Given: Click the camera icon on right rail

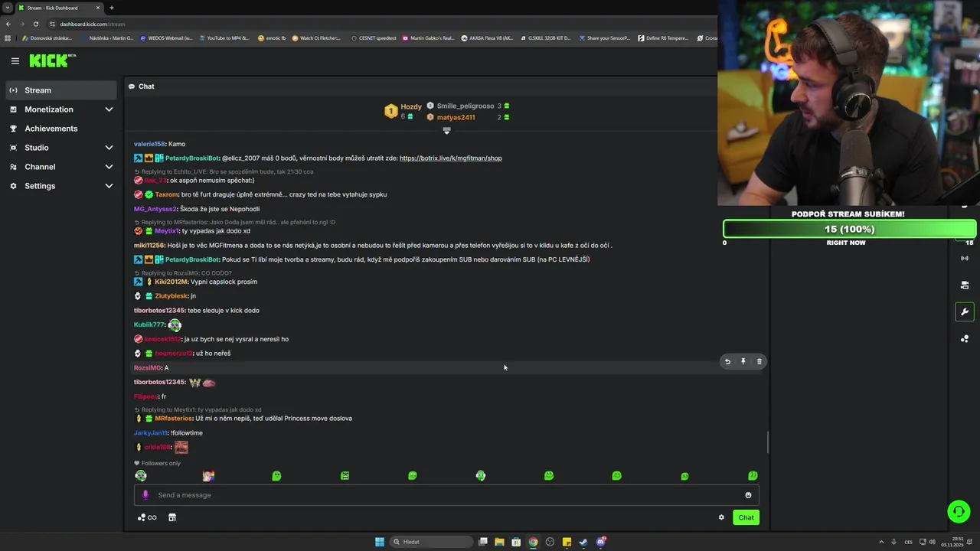Looking at the screenshot, I should [965, 285].
